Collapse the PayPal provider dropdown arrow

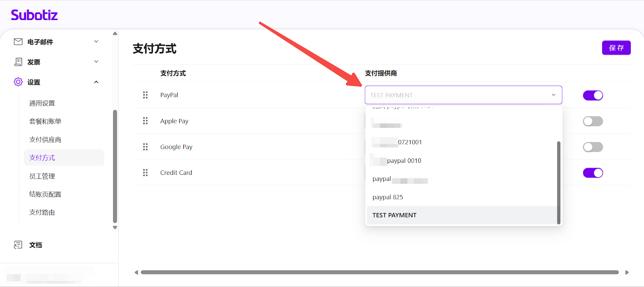point(553,95)
